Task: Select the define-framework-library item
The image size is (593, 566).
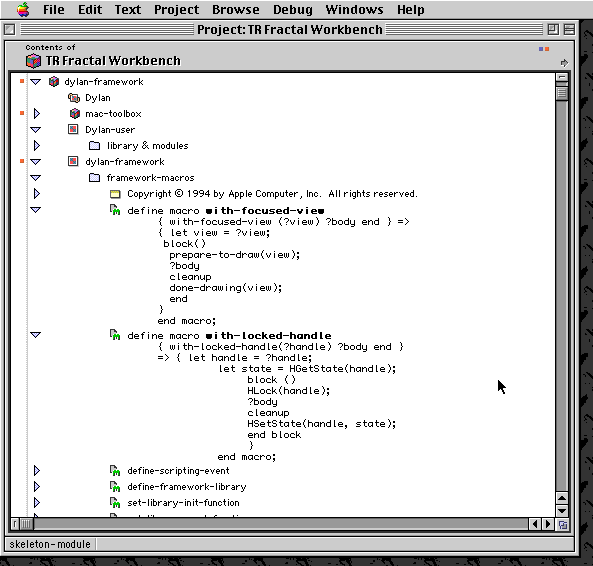Action: tap(187, 487)
